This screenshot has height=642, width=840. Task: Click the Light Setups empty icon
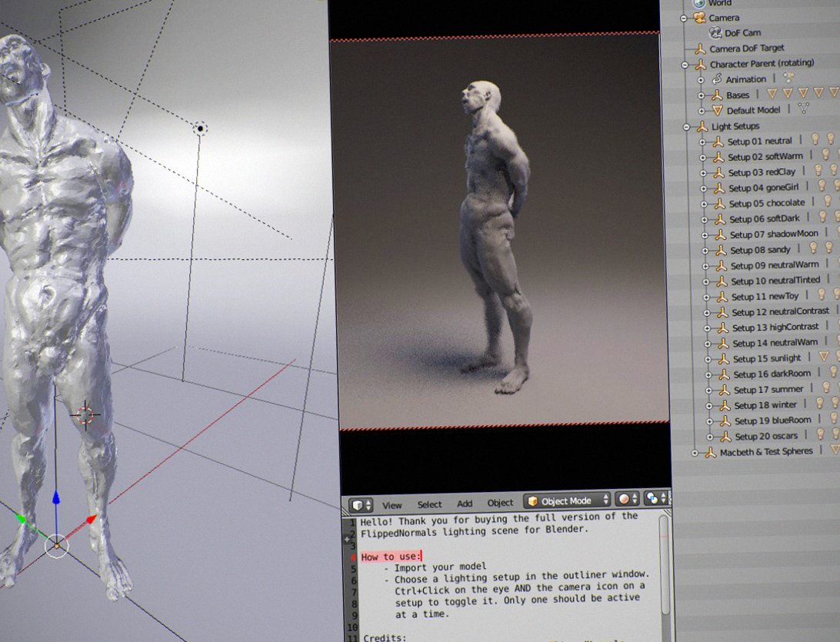point(702,126)
